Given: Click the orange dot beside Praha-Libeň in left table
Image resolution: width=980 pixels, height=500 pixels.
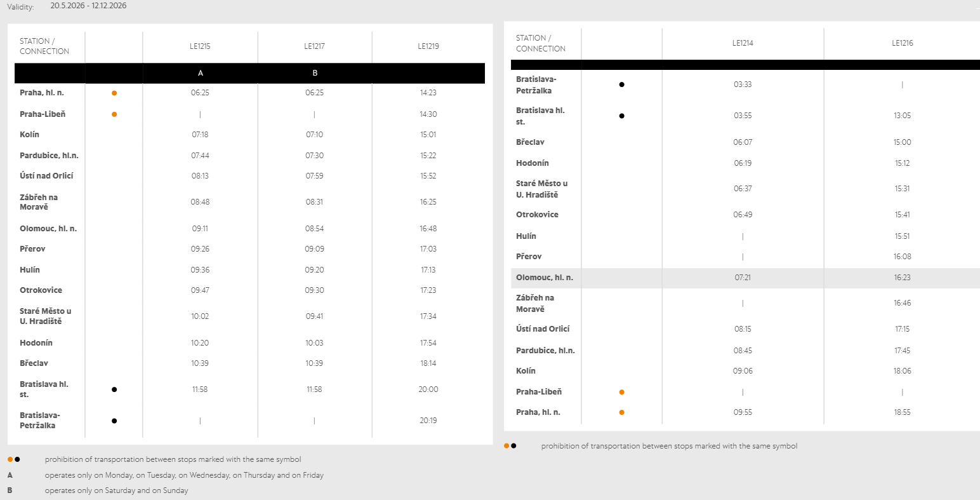Looking at the screenshot, I should [x=114, y=114].
